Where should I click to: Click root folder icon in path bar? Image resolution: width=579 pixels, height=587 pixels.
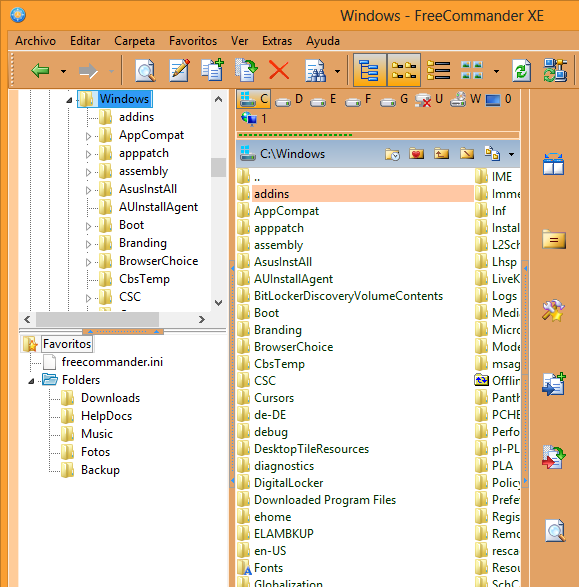tap(467, 153)
